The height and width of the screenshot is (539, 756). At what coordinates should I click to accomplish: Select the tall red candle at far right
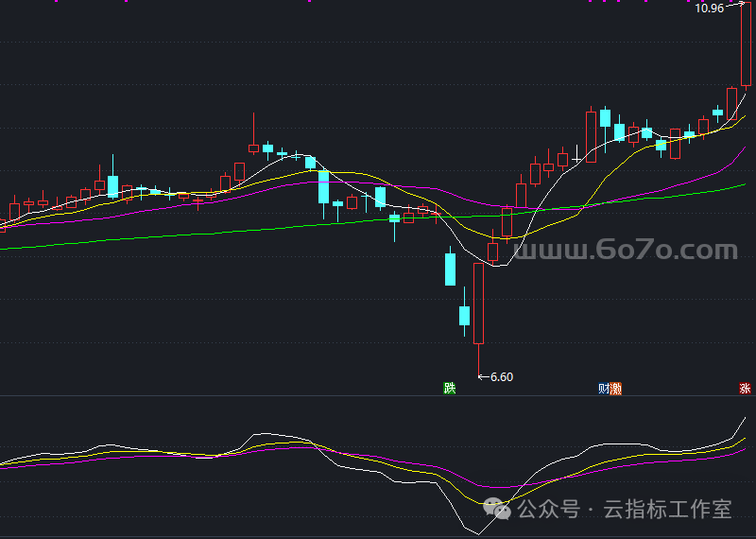click(x=746, y=45)
